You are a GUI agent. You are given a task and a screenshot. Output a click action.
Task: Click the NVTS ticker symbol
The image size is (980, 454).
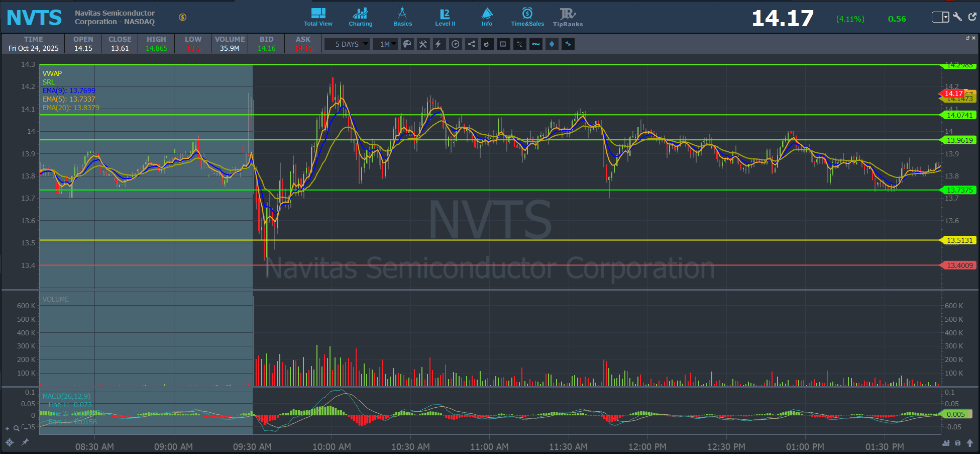[34, 18]
